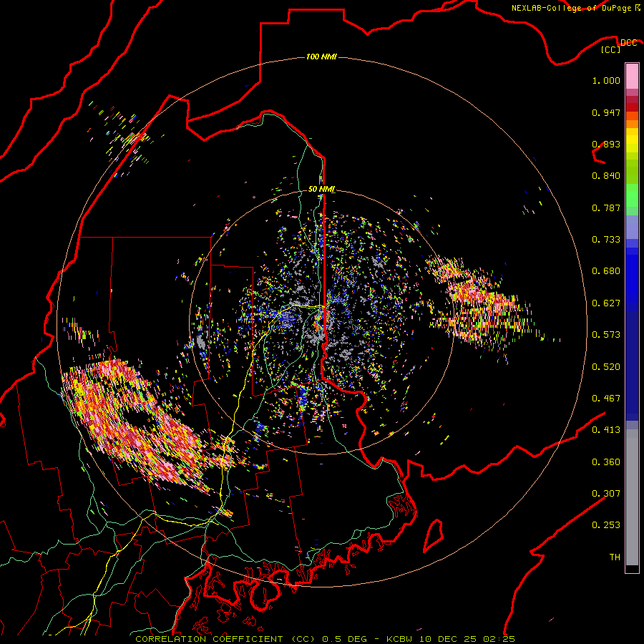Click the 0.307 color scale value
This screenshot has width=644, height=644.
click(606, 493)
